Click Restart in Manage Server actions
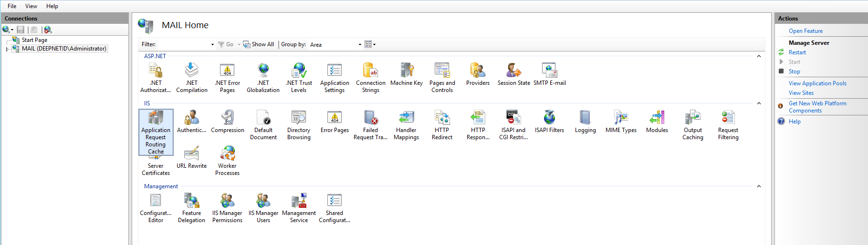This screenshot has height=245, width=868. click(x=797, y=52)
